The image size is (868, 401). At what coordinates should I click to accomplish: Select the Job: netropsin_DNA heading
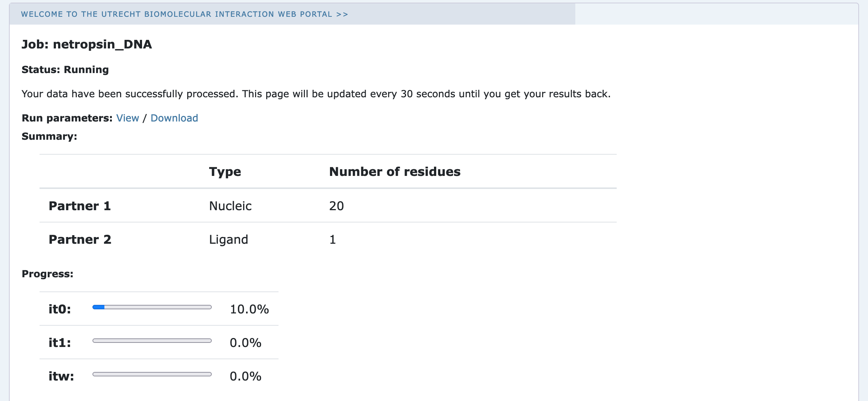(x=87, y=44)
